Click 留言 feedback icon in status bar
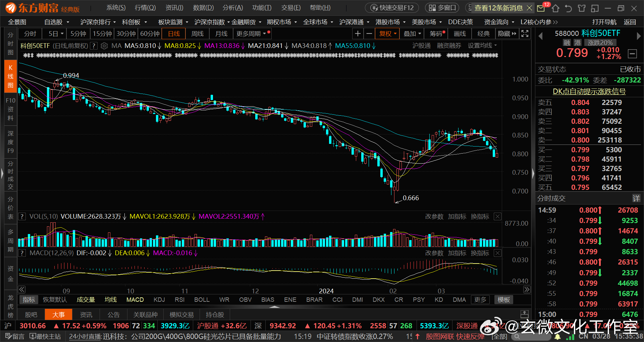Screen dimensions: 644x342 click(x=15, y=336)
